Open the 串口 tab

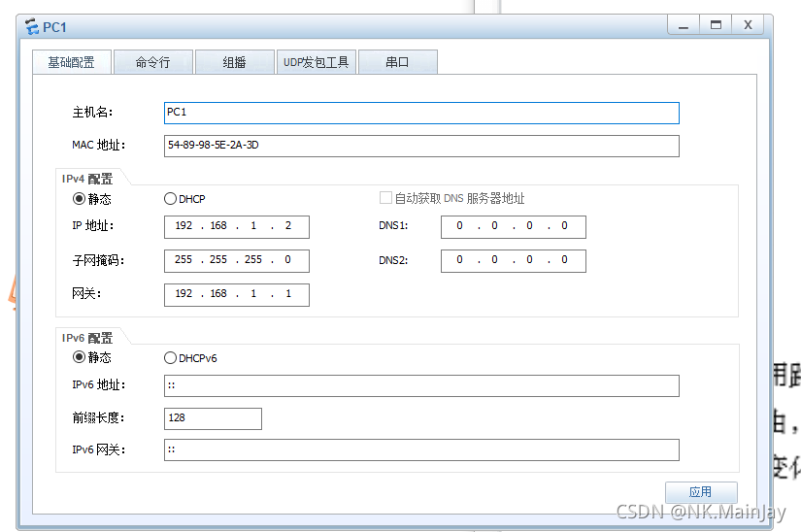tap(397, 62)
